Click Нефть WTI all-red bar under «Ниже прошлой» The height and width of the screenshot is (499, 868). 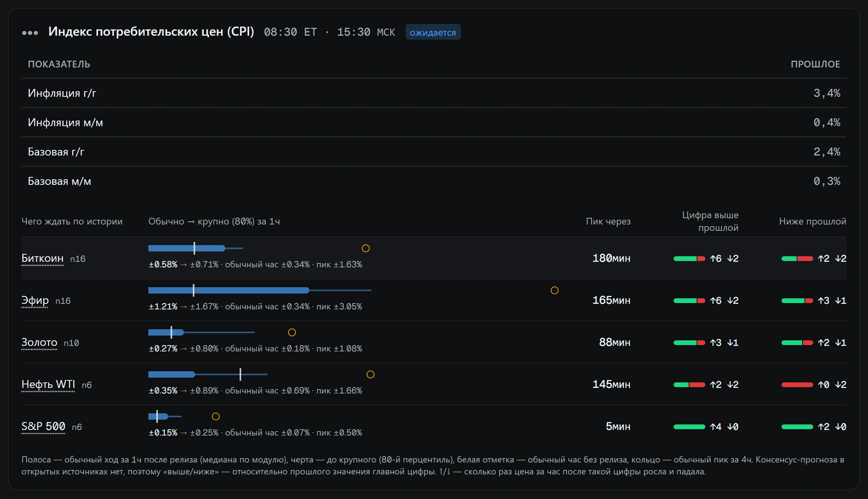pyautogui.click(x=797, y=385)
